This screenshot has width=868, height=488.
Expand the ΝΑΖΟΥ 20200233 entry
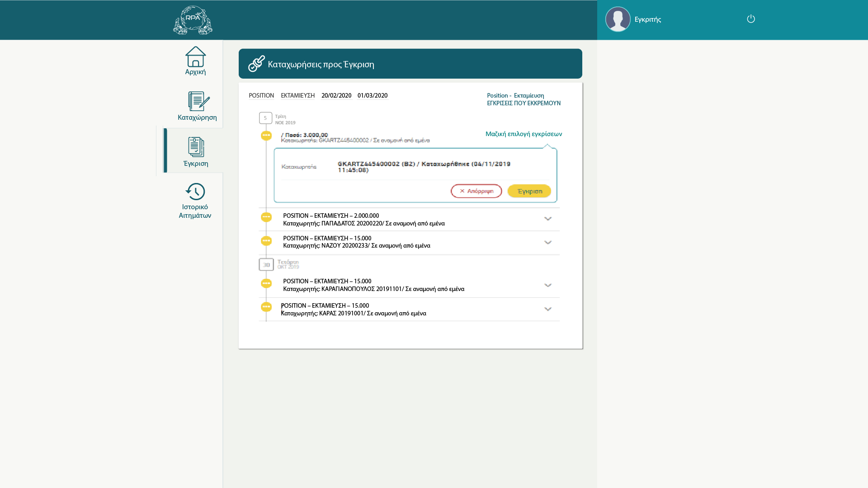point(548,243)
